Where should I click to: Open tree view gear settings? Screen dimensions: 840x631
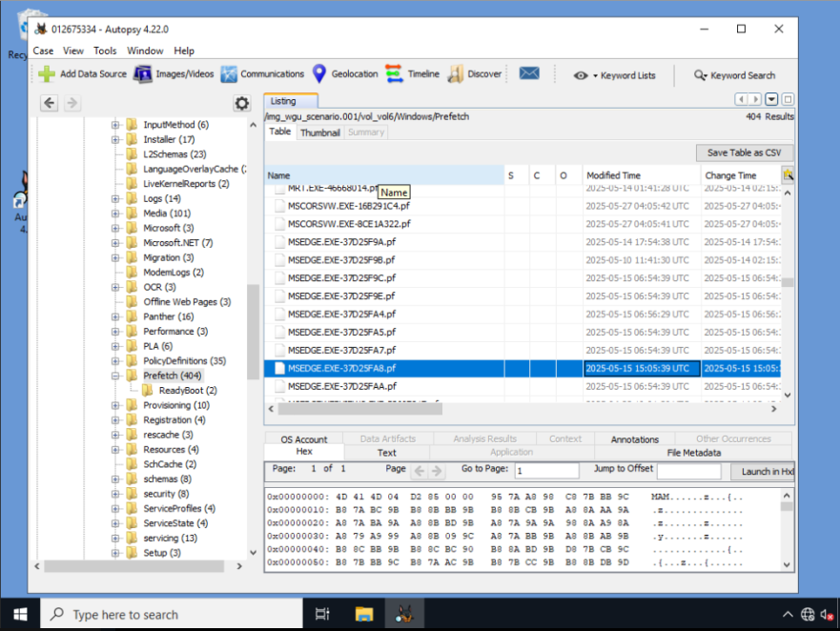242,103
